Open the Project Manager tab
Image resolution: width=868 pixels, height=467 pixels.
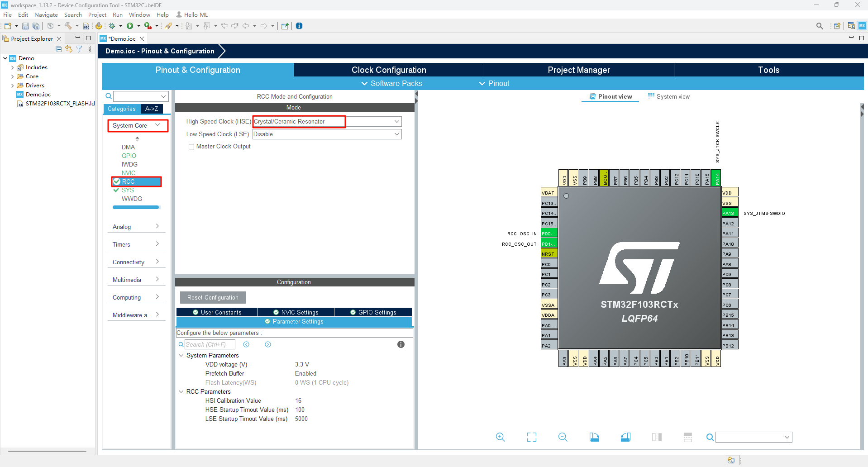(579, 70)
